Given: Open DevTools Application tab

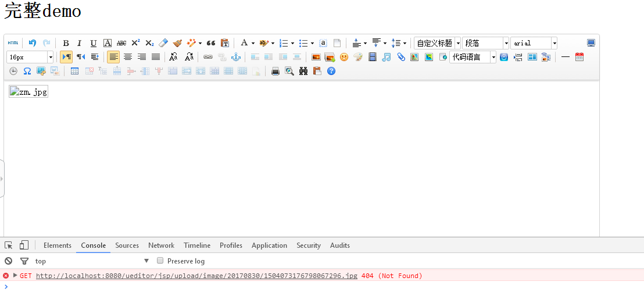Looking at the screenshot, I should [x=270, y=245].
